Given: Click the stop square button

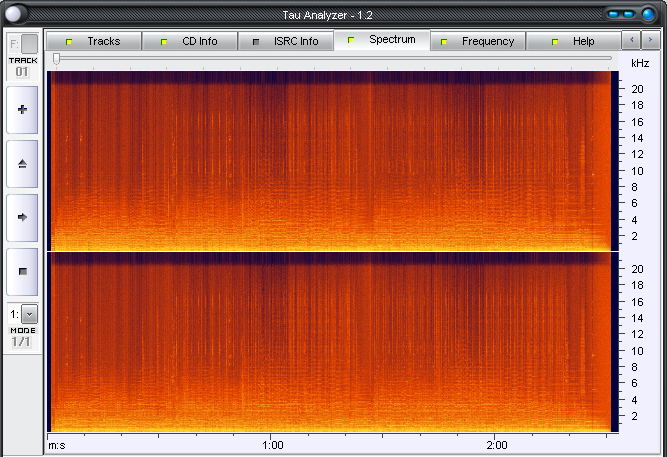Looking at the screenshot, I should [22, 271].
